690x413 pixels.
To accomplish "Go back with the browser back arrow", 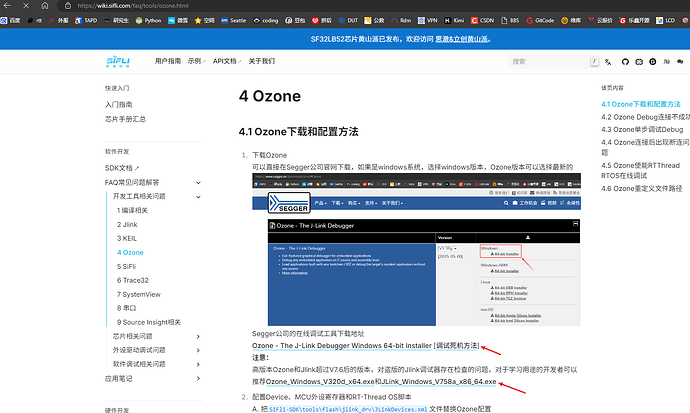I will [7, 6].
